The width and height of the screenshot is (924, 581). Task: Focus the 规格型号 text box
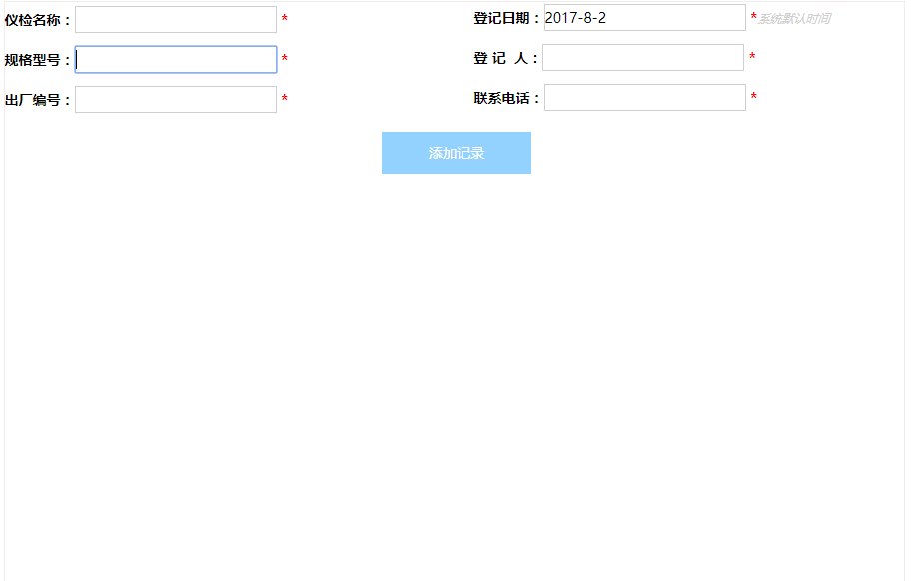click(176, 60)
